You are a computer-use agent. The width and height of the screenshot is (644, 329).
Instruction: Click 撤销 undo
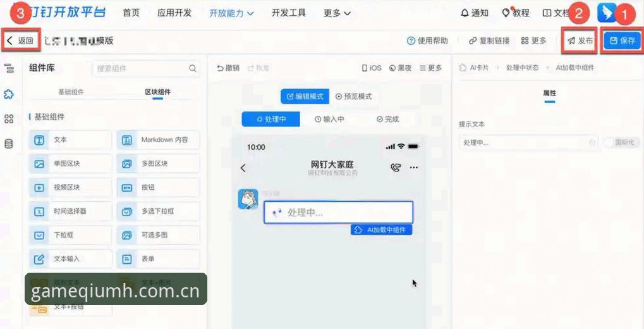pyautogui.click(x=228, y=68)
